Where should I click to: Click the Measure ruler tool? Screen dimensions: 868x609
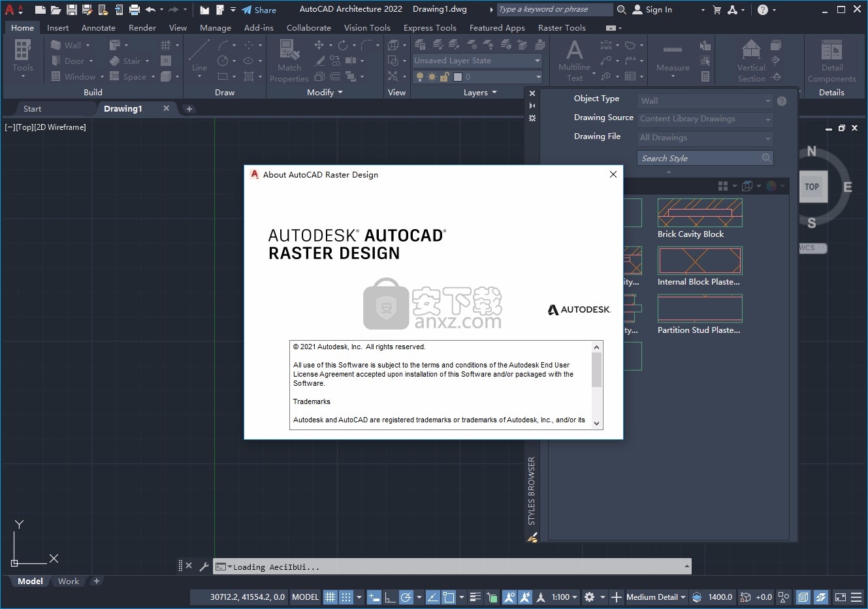(x=673, y=57)
